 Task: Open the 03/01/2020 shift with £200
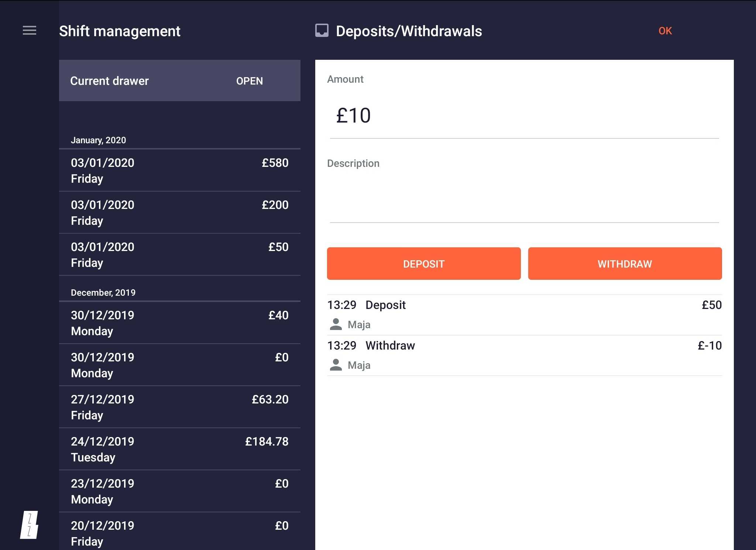(x=180, y=213)
